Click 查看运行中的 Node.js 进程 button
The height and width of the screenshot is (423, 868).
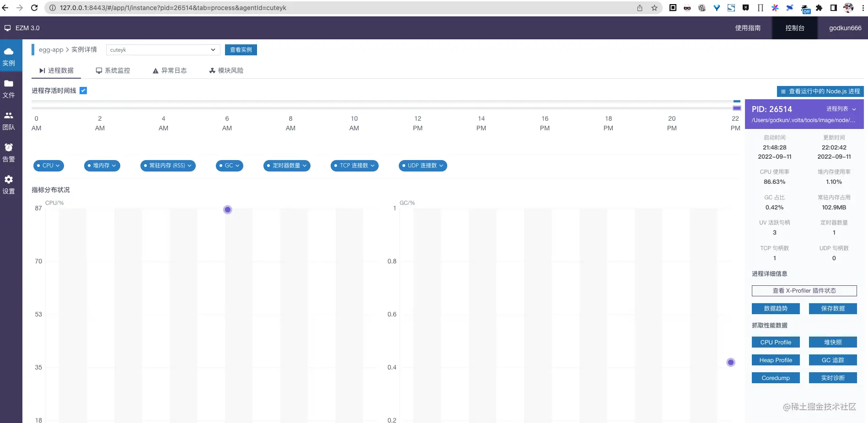coord(820,91)
